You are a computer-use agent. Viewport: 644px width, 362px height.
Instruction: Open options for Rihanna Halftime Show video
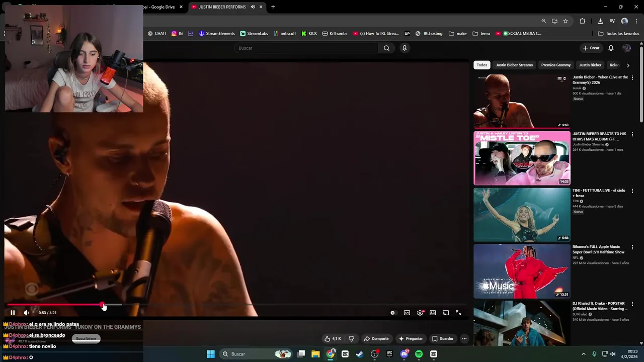coord(632,247)
